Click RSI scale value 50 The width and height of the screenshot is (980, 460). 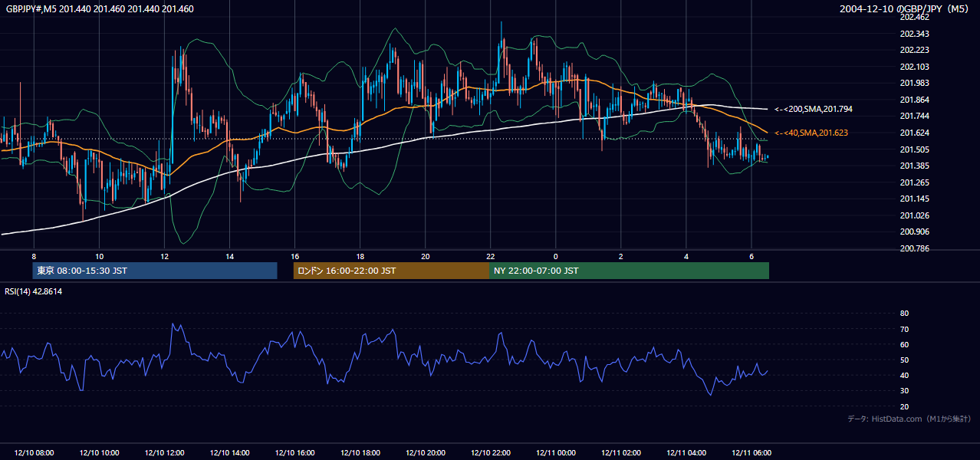(904, 360)
